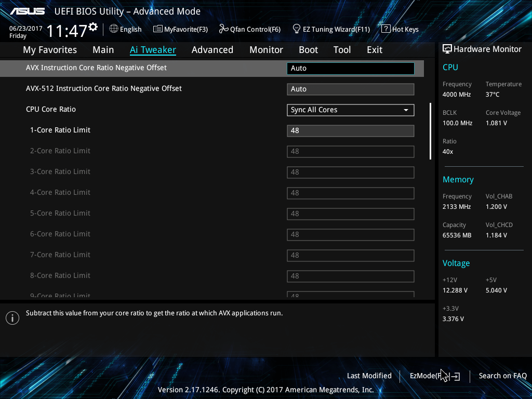Edit AVX-512 Core Ratio Negative Offset field
This screenshot has width=532, height=399.
351,89
